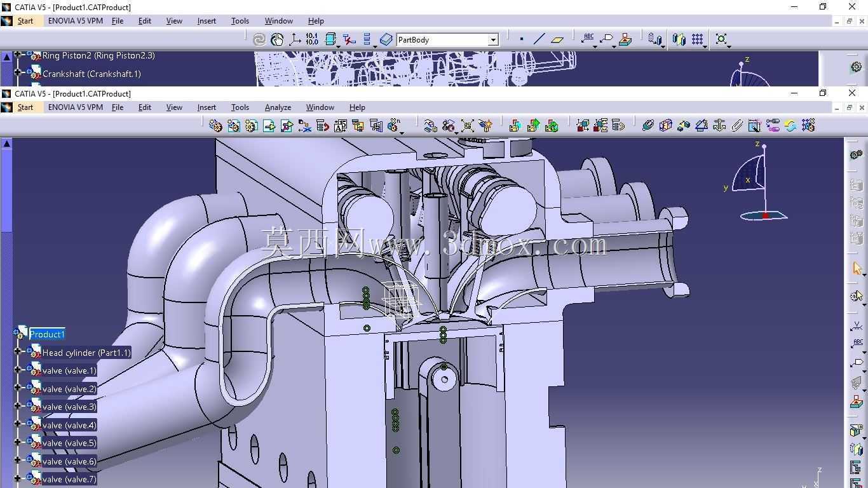The width and height of the screenshot is (868, 488).
Task: Click the Flexible/Rigid Sub-Assembly icon
Action: click(x=772, y=125)
